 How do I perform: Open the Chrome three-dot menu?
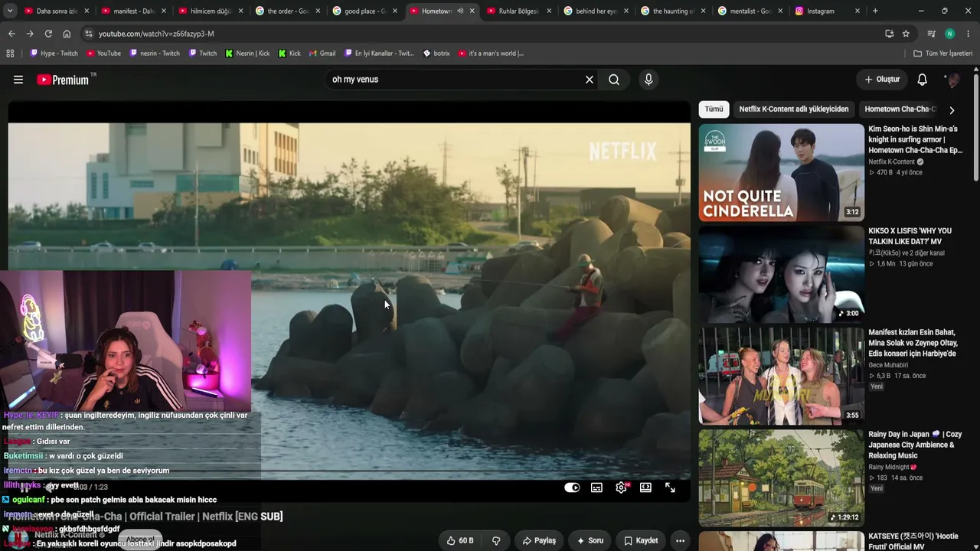pos(969,34)
